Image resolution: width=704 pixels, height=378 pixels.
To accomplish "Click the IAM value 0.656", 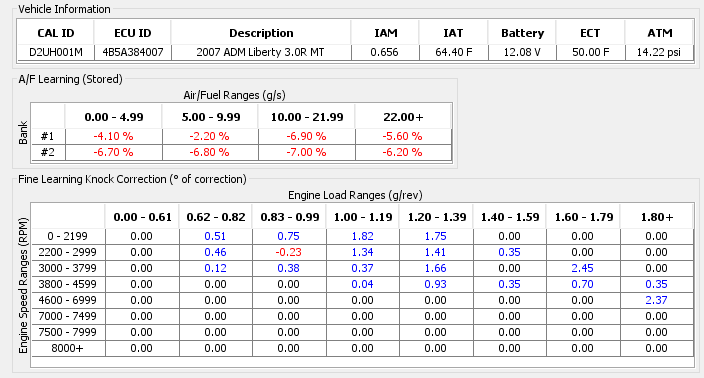I will (384, 52).
